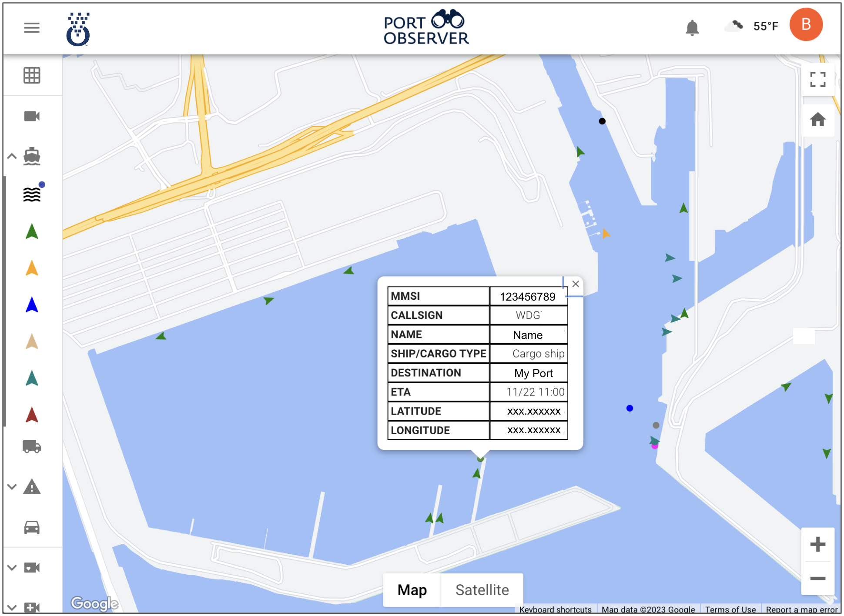Toggle orange vessel type in sidebar legend

[x=32, y=268]
